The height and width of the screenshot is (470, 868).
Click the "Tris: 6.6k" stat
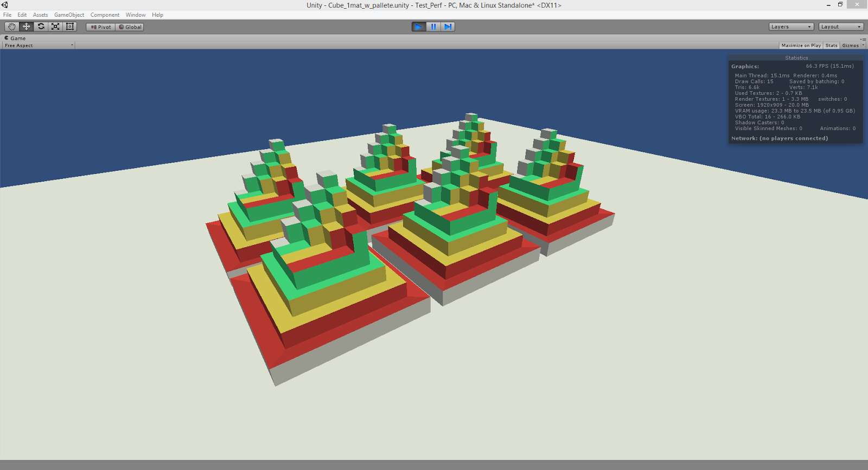pos(747,87)
